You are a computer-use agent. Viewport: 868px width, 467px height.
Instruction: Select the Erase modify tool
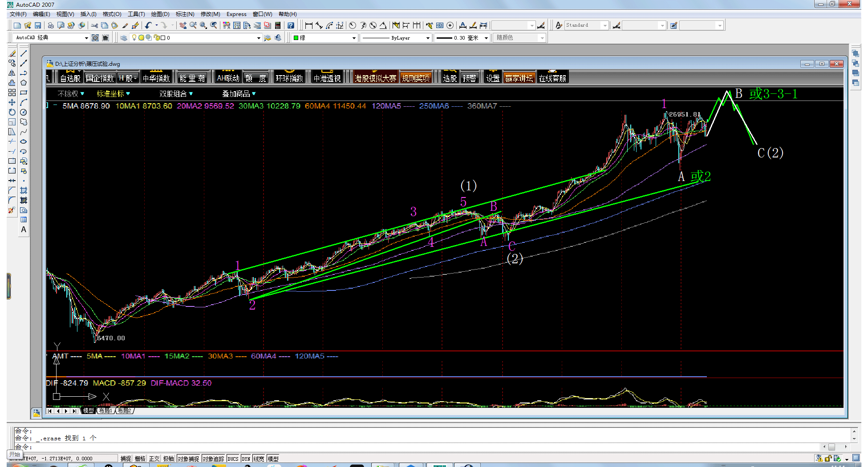[12, 53]
